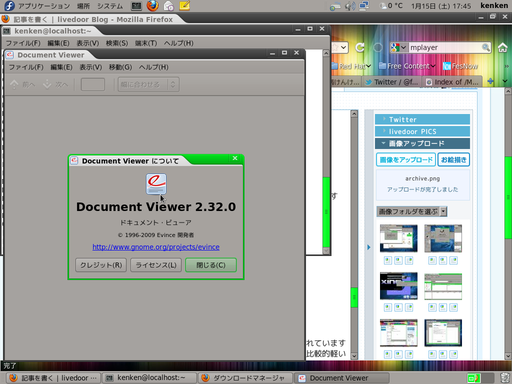
Task: Open the Firefox search engine dropdown
Action: [399, 48]
